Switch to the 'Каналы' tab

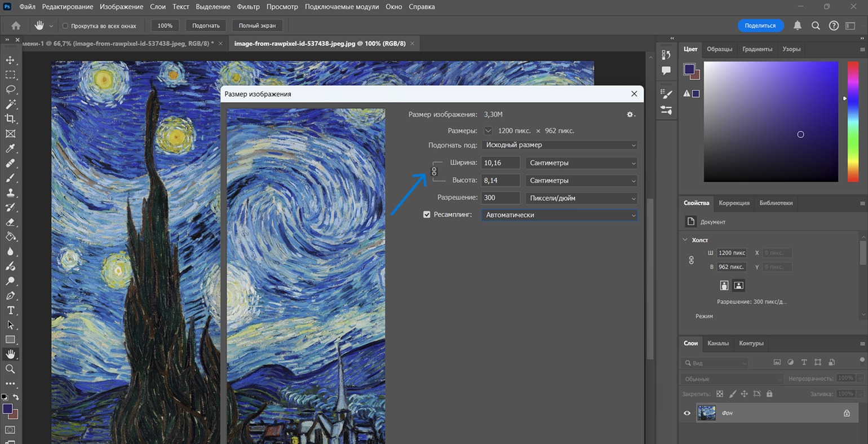point(718,343)
